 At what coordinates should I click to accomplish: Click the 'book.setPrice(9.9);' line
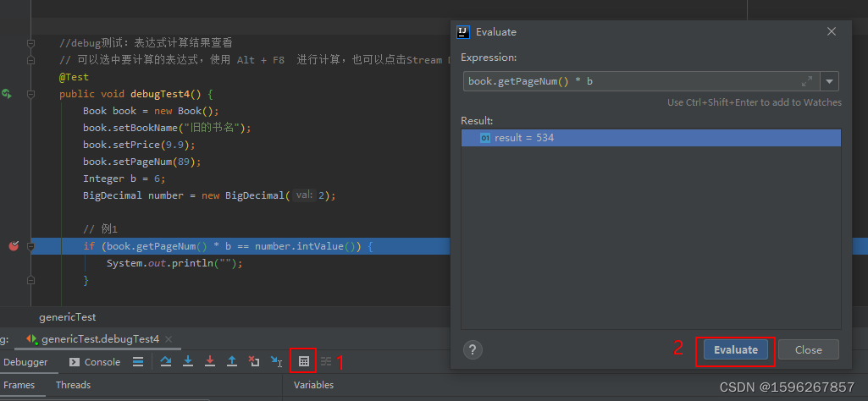click(x=139, y=145)
